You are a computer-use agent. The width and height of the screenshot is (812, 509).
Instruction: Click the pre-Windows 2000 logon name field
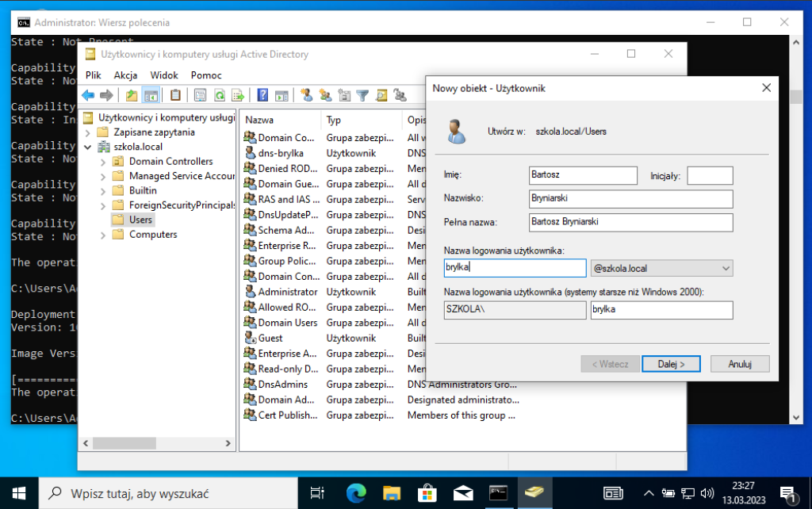pyautogui.click(x=662, y=310)
